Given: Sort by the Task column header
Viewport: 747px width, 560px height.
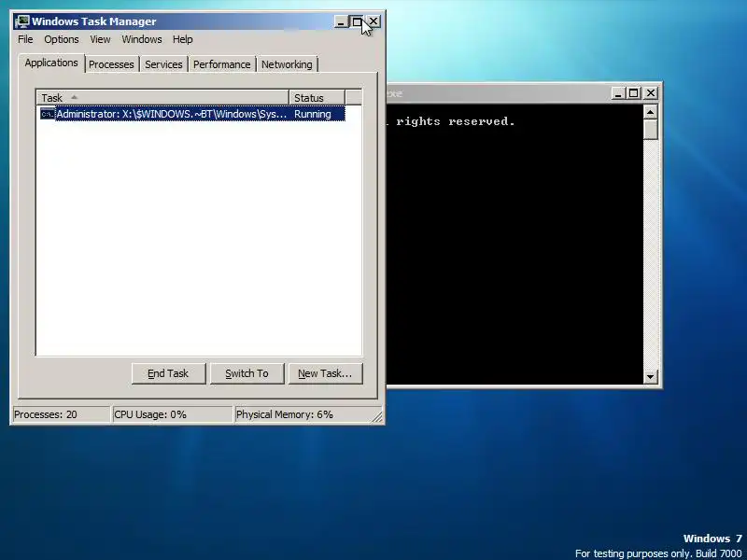Looking at the screenshot, I should [x=162, y=98].
